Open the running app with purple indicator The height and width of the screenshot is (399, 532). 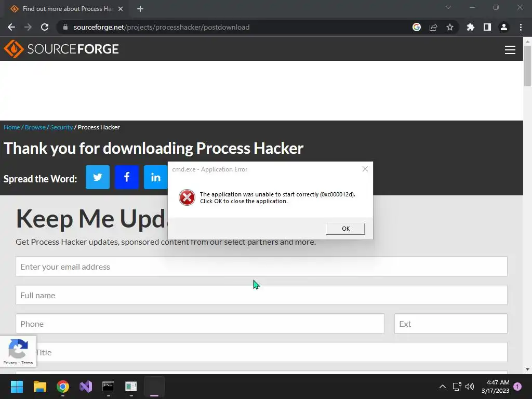pyautogui.click(x=154, y=387)
